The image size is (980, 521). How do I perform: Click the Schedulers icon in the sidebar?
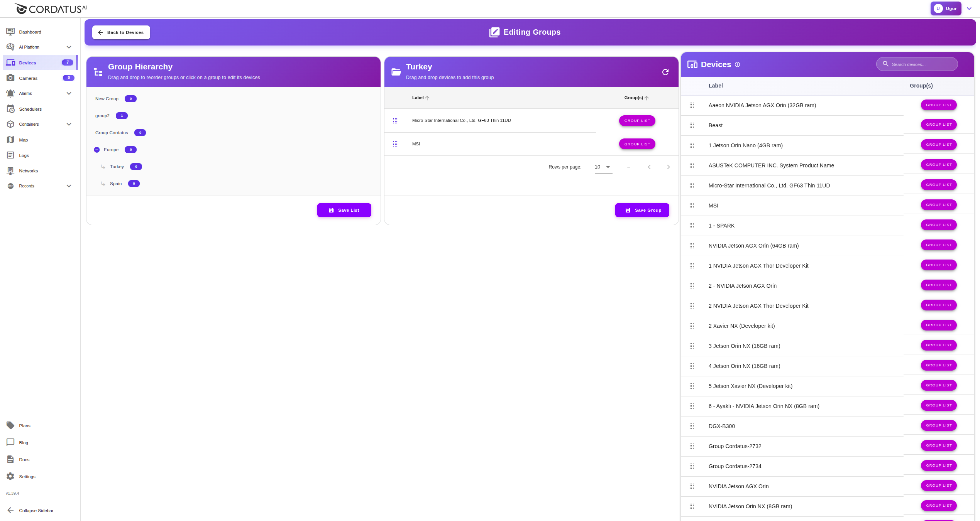click(x=11, y=109)
